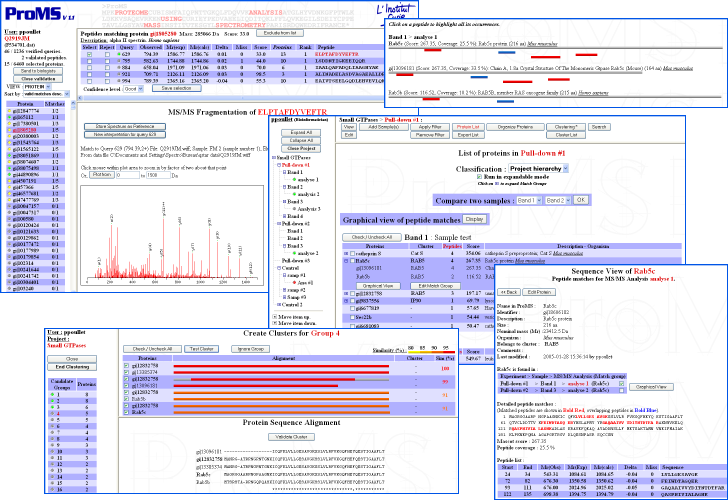Uncheck Rab5b checkbox in Create Clusters window

(x=126, y=398)
